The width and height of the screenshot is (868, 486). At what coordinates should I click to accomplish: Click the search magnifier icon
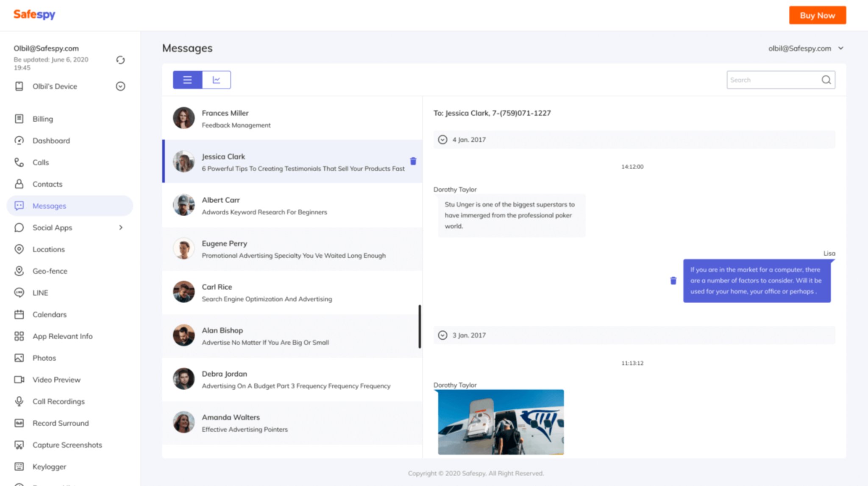[826, 80]
